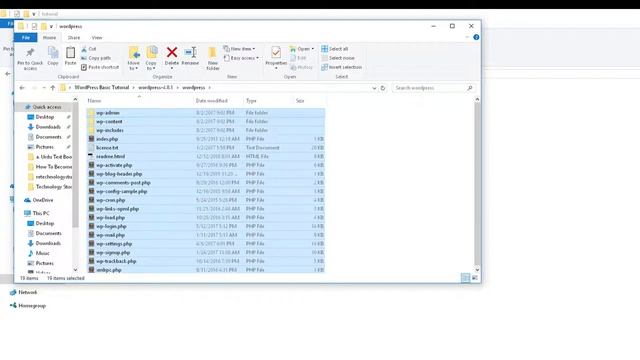
Task: Switch to the Share ribbon tab
Action: point(74,38)
